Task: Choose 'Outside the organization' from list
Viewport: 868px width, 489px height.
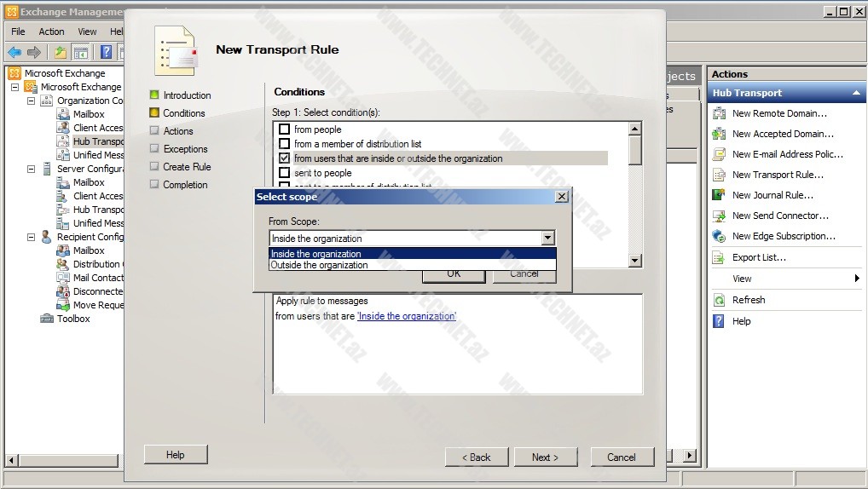Action: pos(320,265)
